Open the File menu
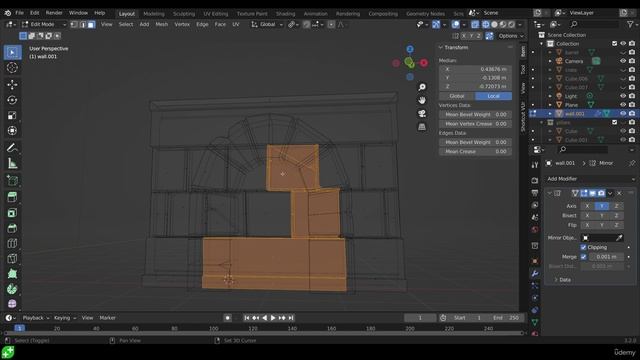The image size is (640, 360). click(19, 13)
